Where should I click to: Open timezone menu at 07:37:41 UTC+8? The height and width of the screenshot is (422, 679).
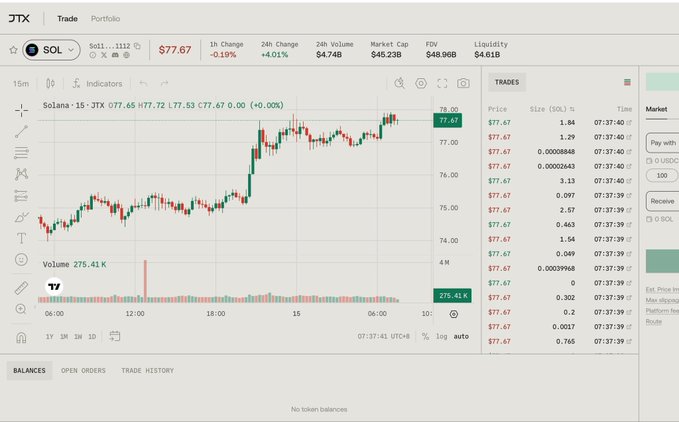[x=383, y=336]
